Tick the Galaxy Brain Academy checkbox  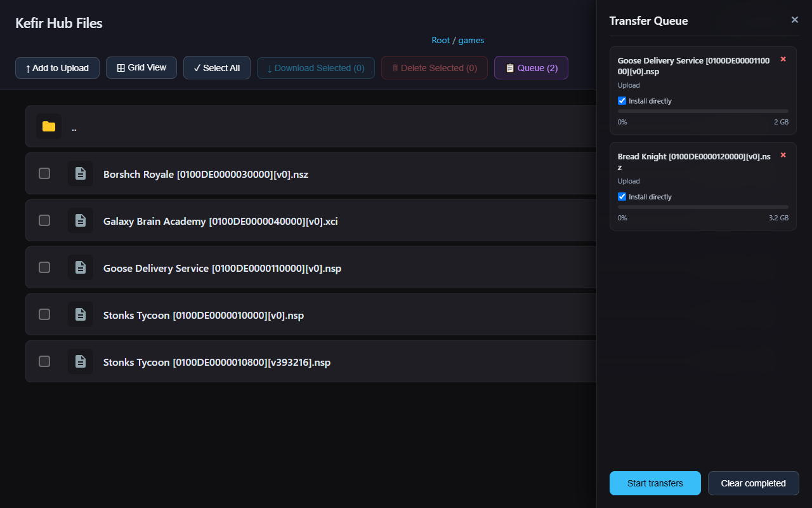pyautogui.click(x=44, y=220)
